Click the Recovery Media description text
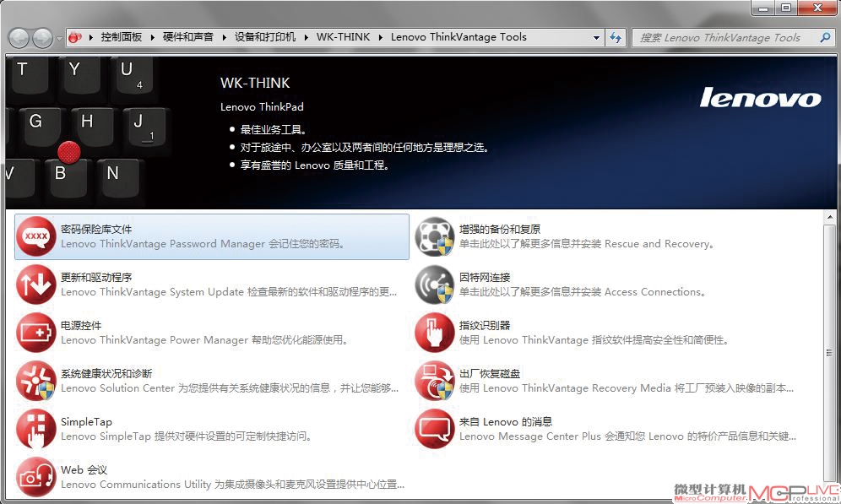This screenshot has width=841, height=504. point(627,388)
